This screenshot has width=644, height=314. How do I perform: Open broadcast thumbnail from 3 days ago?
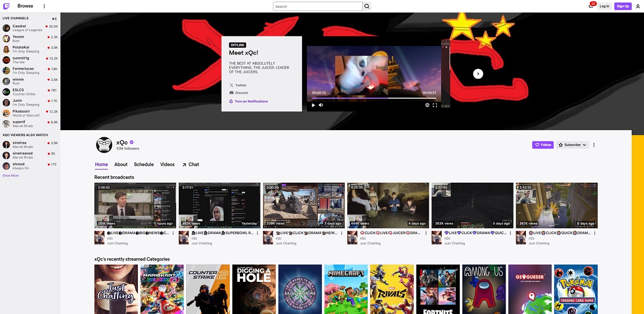tap(304, 205)
